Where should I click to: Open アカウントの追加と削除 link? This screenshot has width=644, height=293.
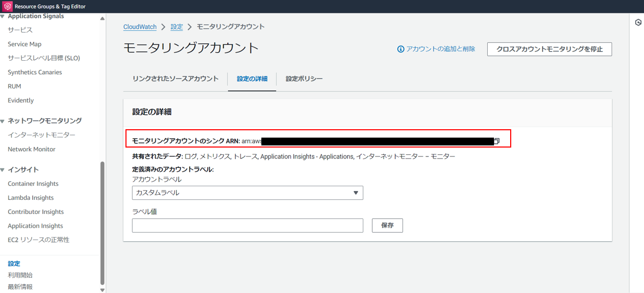point(441,49)
